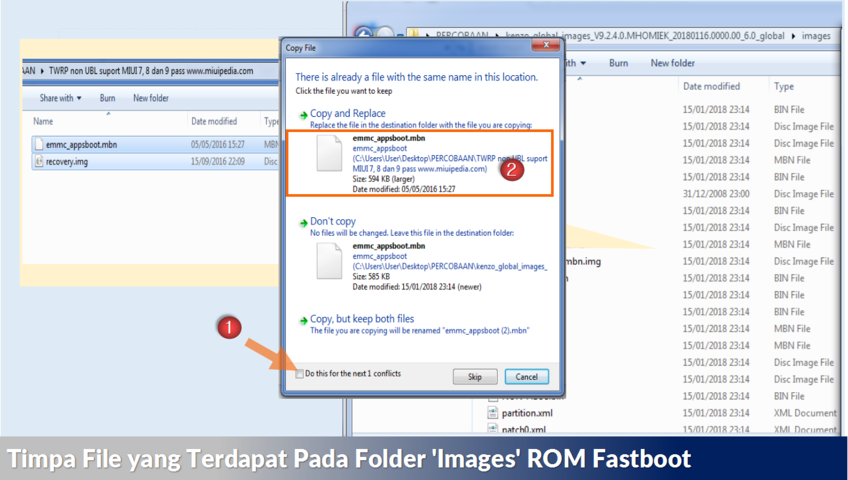This screenshot has height=480, width=848.
Task: Click '05/05/2016 15:27' date in TWRP window list
Action: point(217,144)
